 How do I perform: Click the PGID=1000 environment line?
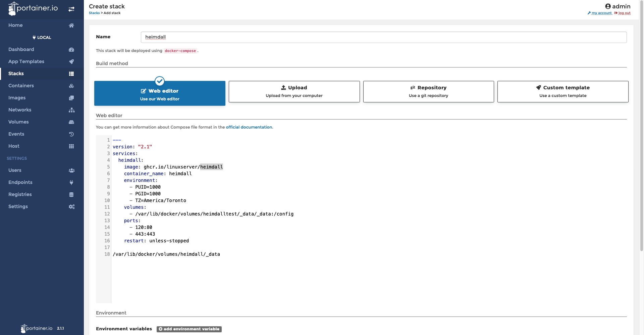click(x=145, y=194)
